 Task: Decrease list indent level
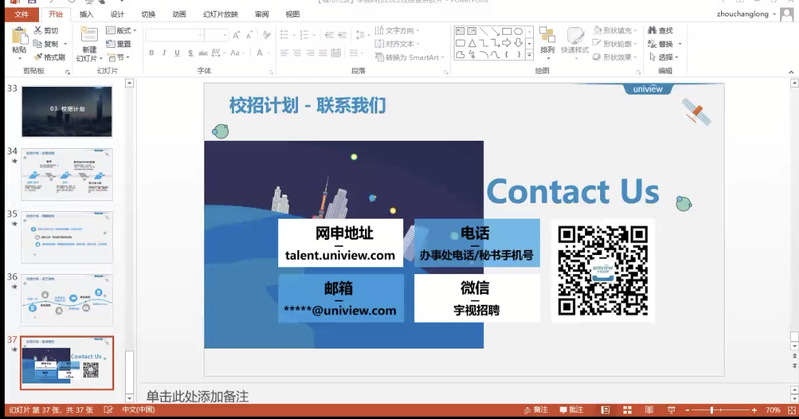(x=329, y=35)
